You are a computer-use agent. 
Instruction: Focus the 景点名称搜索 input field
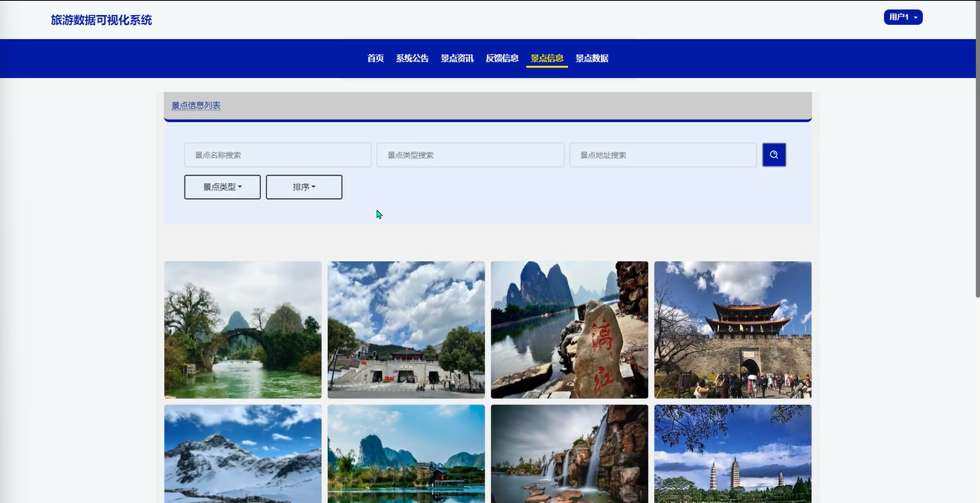[278, 155]
